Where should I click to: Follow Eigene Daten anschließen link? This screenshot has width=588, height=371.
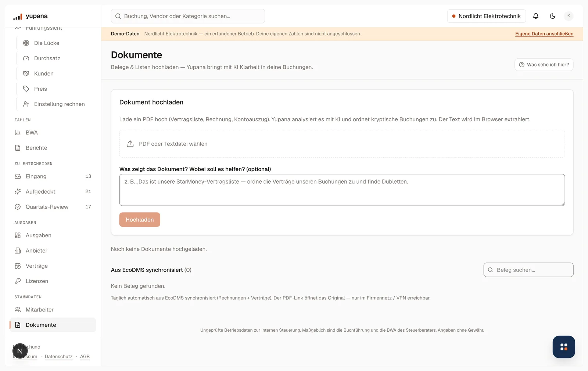click(544, 34)
